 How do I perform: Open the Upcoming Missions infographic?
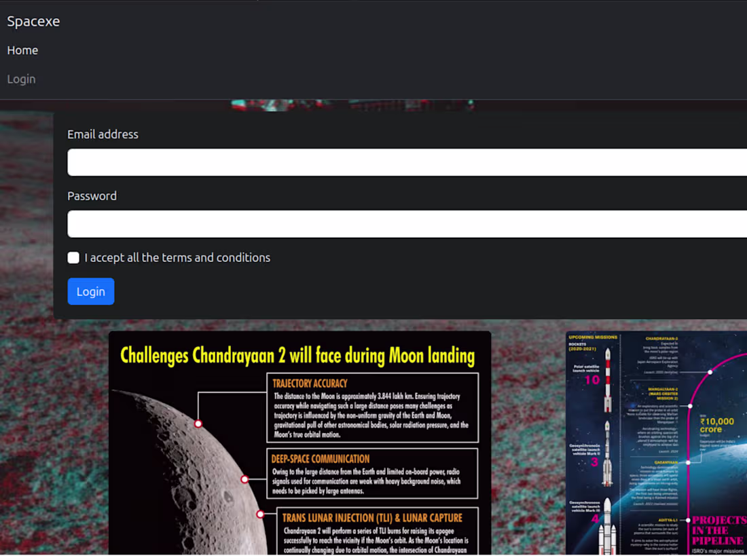click(657, 443)
